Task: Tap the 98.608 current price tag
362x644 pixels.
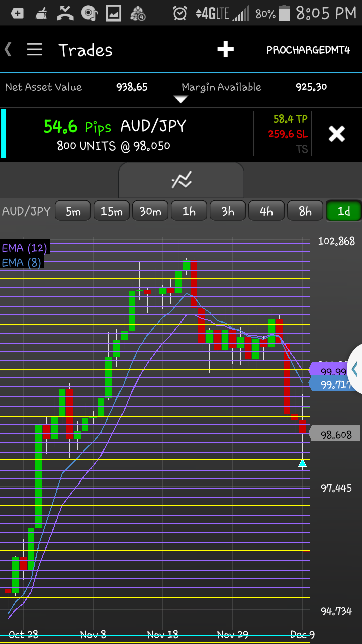Action: click(x=334, y=434)
